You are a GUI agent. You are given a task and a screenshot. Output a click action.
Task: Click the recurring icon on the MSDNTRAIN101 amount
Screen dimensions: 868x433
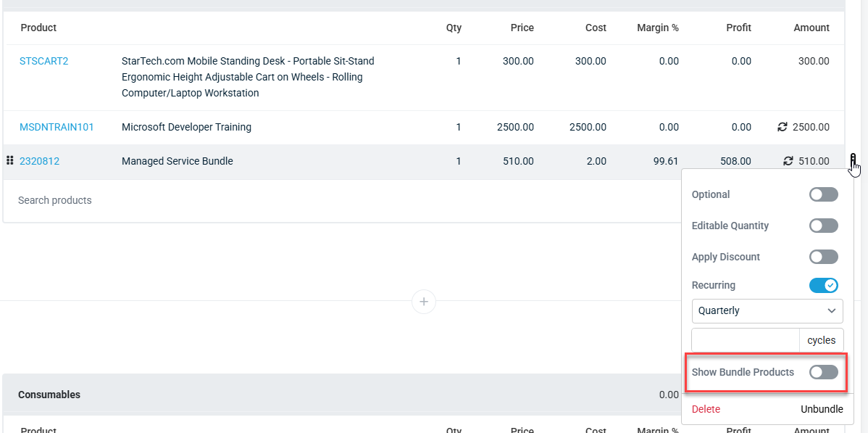pyautogui.click(x=783, y=127)
